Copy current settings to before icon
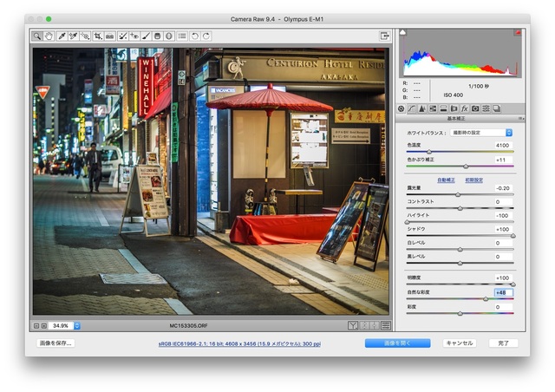555x392 pixels. tap(375, 325)
